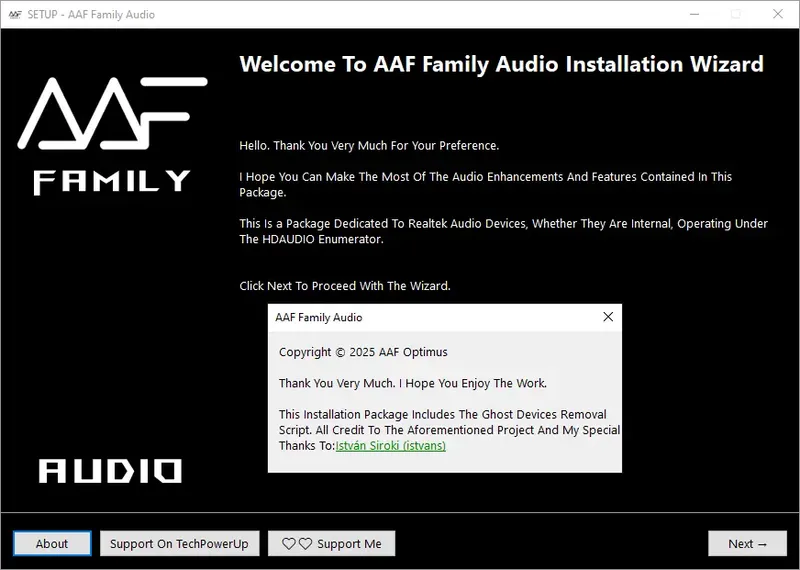Viewport: 800px width, 570px height.
Task: Open Support On TechPowerUp
Action: (x=179, y=543)
